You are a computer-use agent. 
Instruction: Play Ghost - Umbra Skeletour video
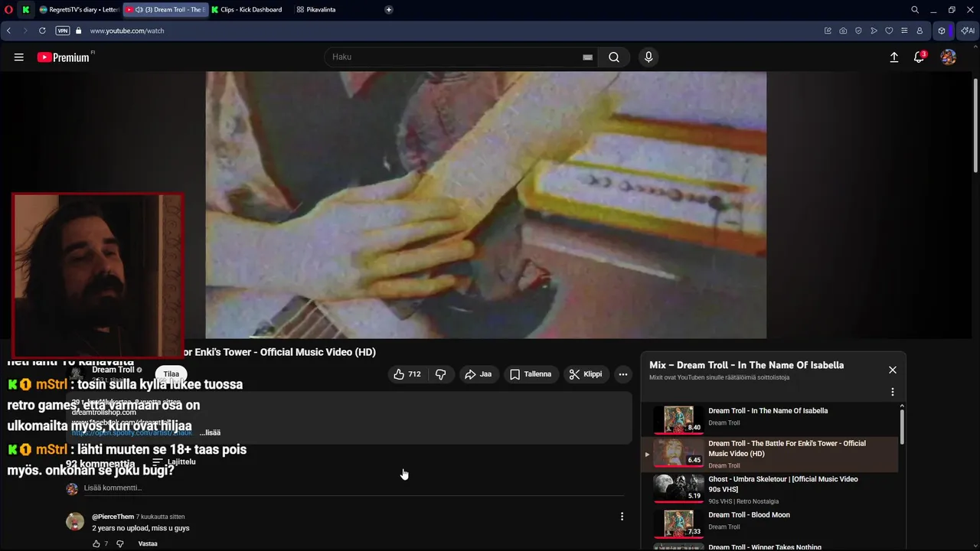pos(768,488)
